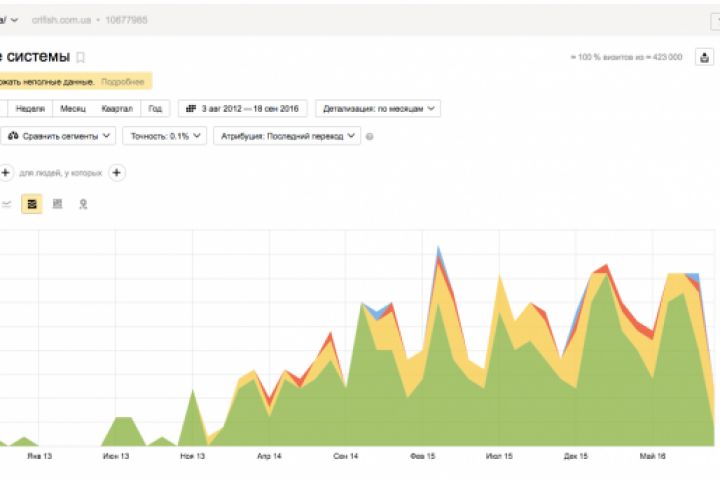Expand the Точность: 0.1% dropdown
Viewport: 720px width, 480px height.
click(165, 136)
